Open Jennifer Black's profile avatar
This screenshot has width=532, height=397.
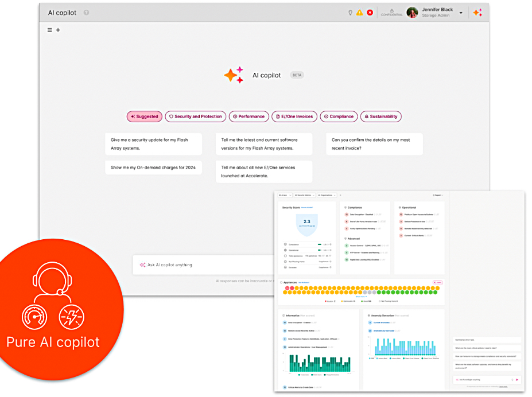coord(412,13)
